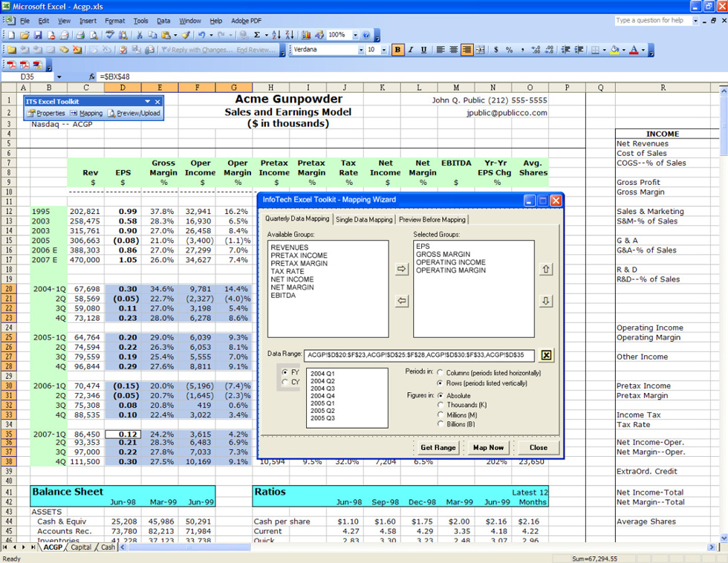Toggle Underline formatting
The width and height of the screenshot is (728, 563).
(424, 50)
